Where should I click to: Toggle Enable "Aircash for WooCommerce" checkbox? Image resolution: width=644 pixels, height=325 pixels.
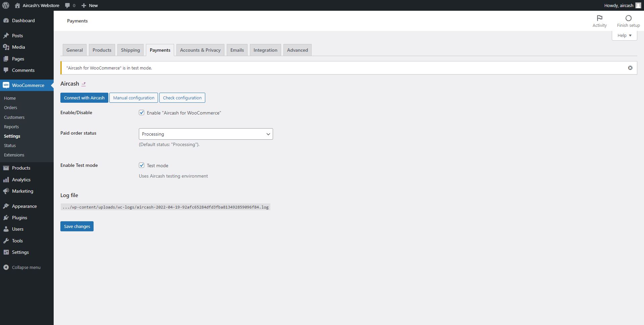[142, 112]
